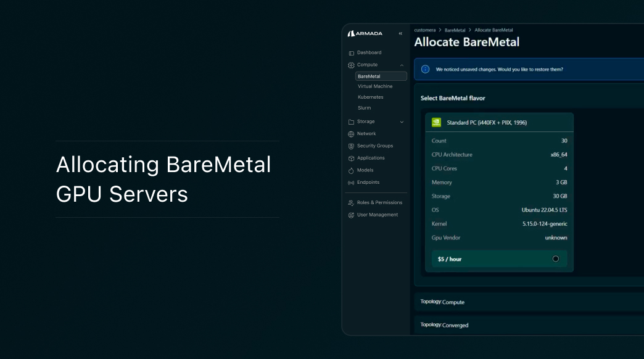644x359 pixels.
Task: Click Allocate BareMetal breadcrumb
Action: click(x=493, y=30)
